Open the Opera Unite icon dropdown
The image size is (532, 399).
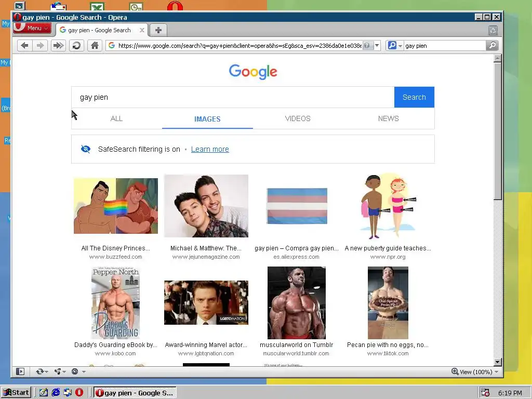tap(60, 371)
